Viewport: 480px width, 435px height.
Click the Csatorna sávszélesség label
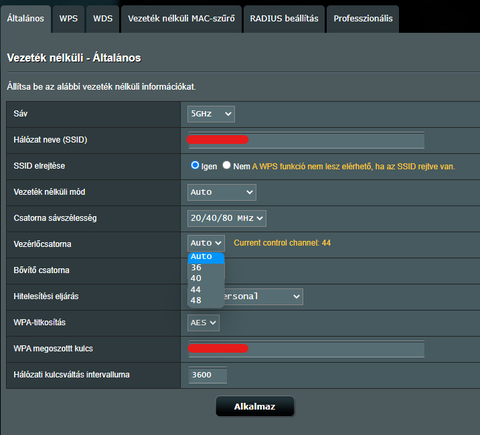[x=55, y=218]
